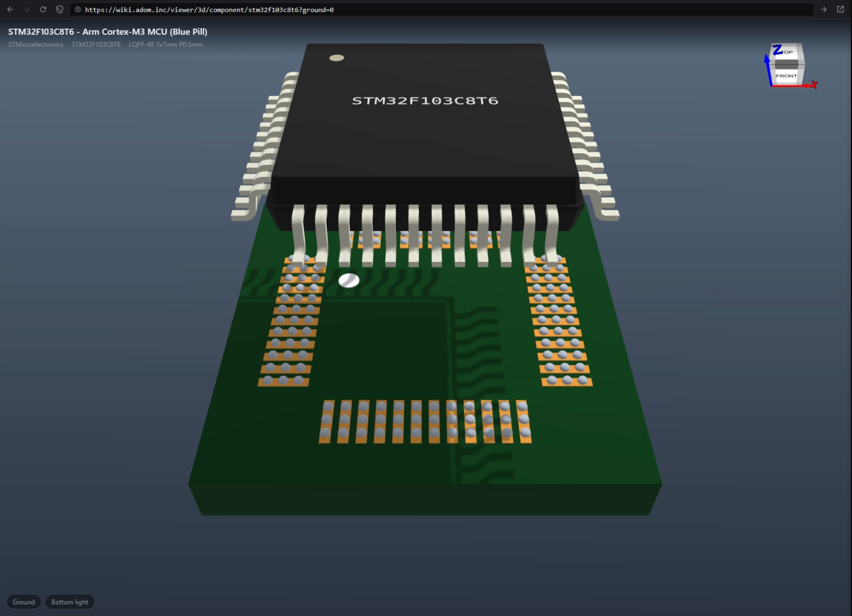Click the LQFP-48 7x7mm package label
This screenshot has width=852, height=616.
click(166, 45)
